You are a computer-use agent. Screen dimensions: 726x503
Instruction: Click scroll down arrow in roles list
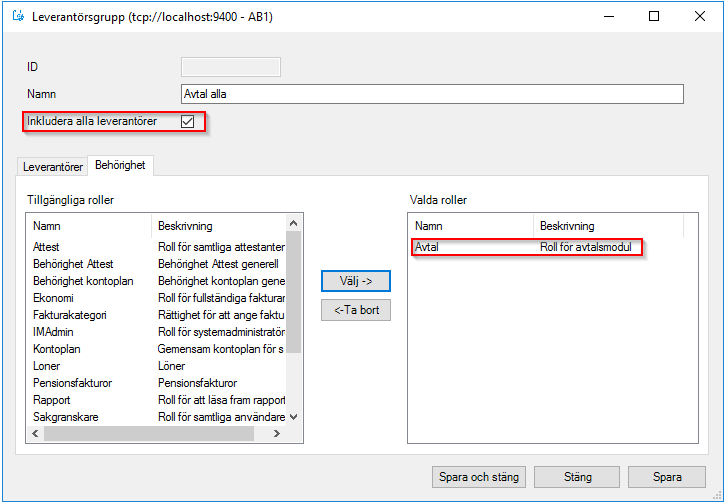point(294,417)
